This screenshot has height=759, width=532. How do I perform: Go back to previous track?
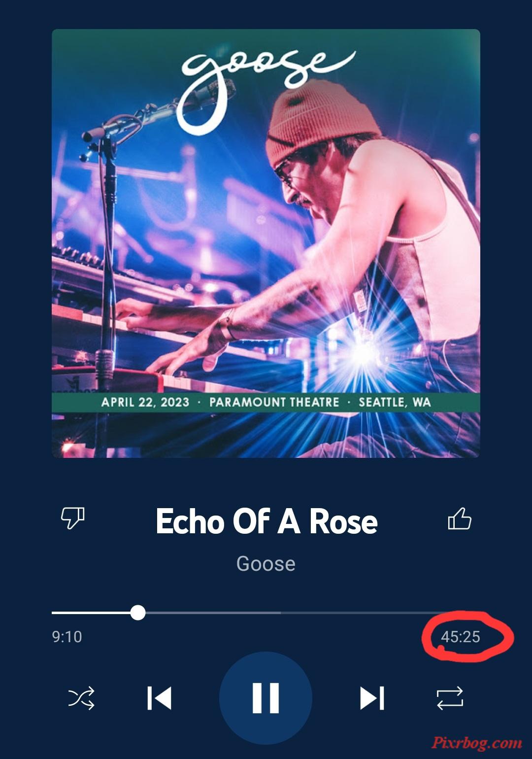tap(159, 698)
